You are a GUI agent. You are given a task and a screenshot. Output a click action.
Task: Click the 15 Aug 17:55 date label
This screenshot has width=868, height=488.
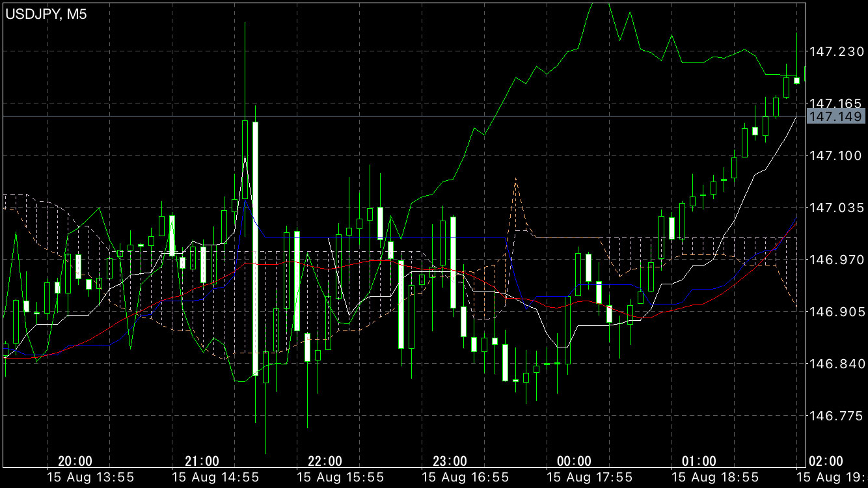[x=590, y=478]
